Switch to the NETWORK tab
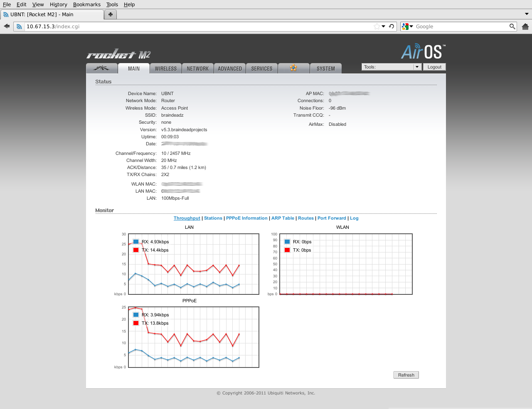532x409 pixels. pyautogui.click(x=198, y=69)
